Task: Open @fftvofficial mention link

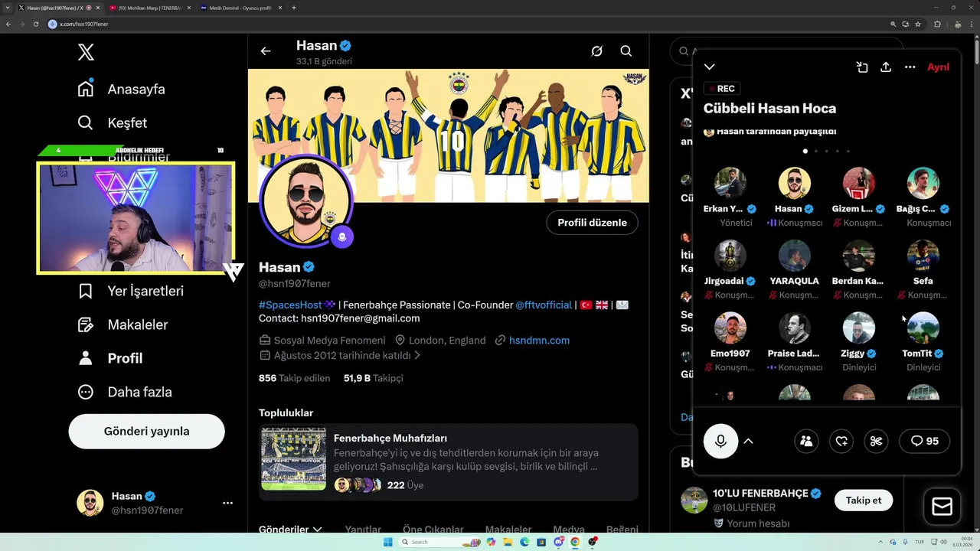Action: pos(544,305)
